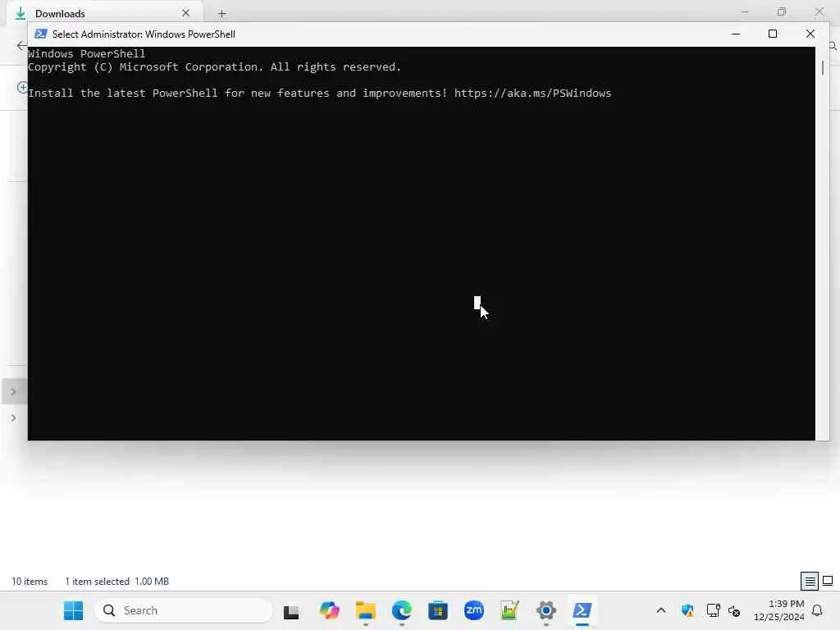Click the "10 items" status text
Image resolution: width=840 pixels, height=630 pixels.
coord(30,582)
